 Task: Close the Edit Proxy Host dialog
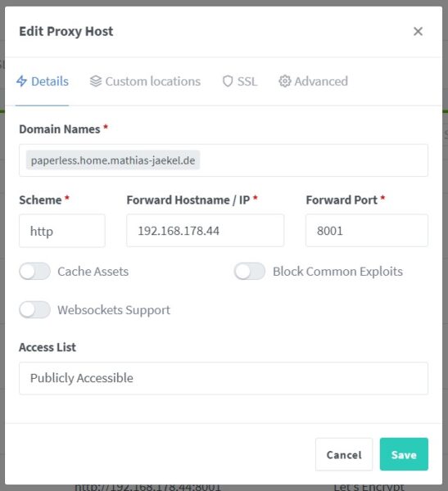click(418, 31)
